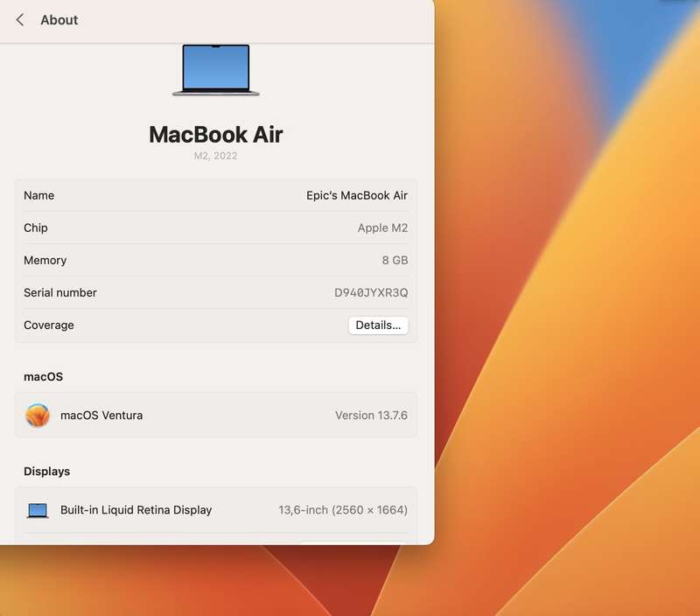This screenshot has width=700, height=616.
Task: Select the MacBook Air heading
Action: pyautogui.click(x=216, y=135)
